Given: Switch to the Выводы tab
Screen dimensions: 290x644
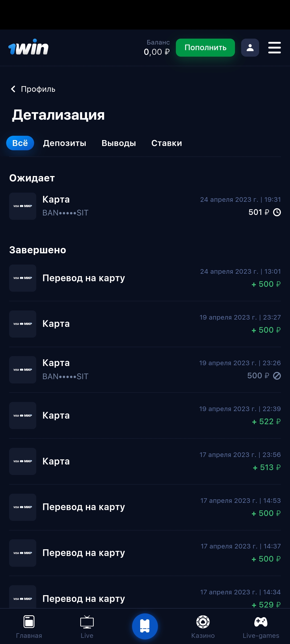Looking at the screenshot, I should (x=119, y=143).
